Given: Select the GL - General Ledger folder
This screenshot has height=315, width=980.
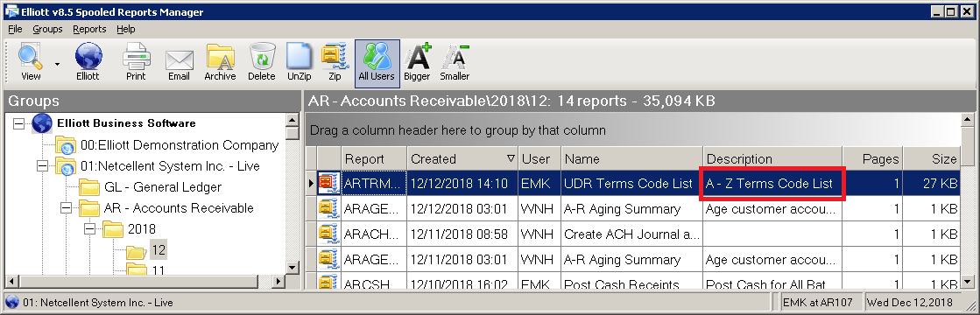Looking at the screenshot, I should 163,187.
